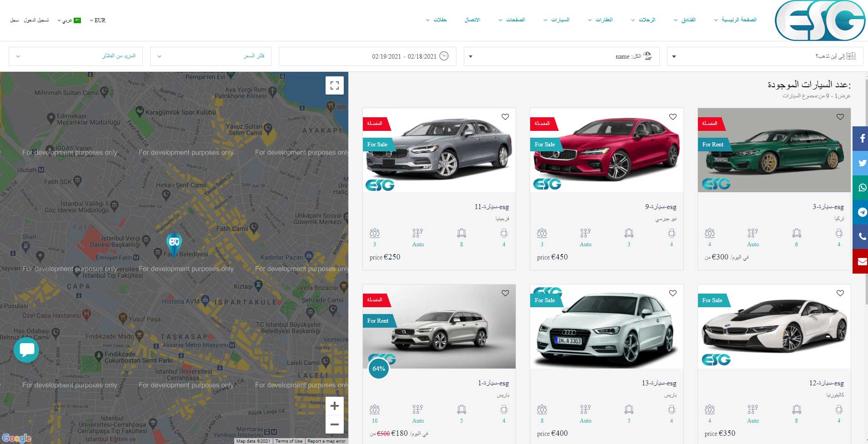Zoom in on the map
The image size is (868, 444).
(335, 406)
